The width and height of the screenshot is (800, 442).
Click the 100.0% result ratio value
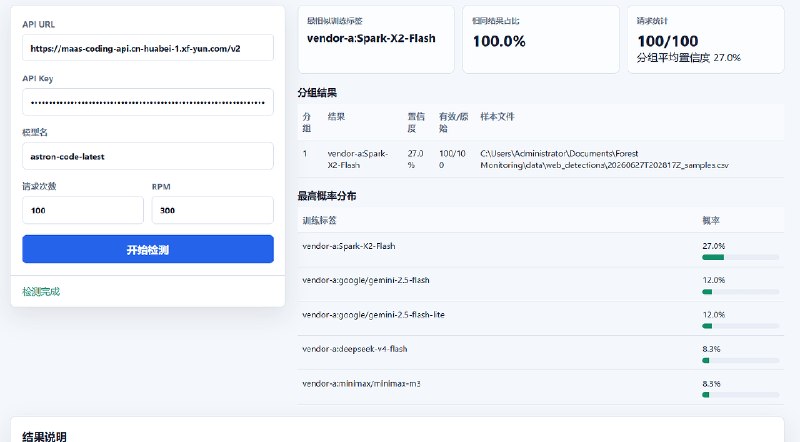point(499,41)
